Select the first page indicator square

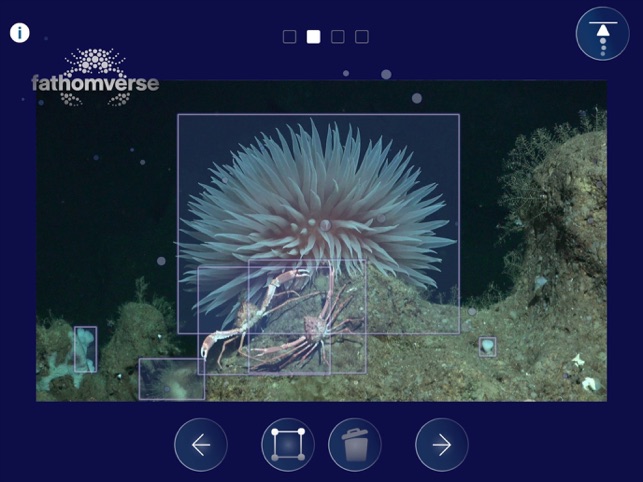pos(289,37)
